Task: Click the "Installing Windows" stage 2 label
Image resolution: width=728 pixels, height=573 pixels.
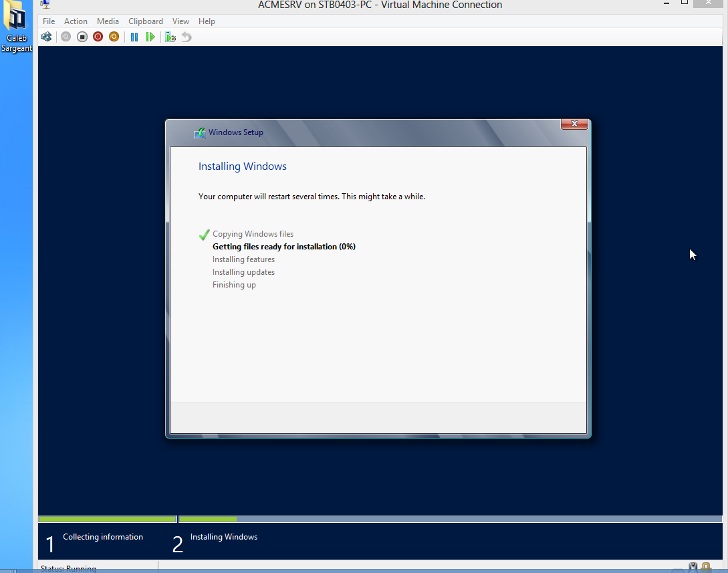Action: click(224, 537)
